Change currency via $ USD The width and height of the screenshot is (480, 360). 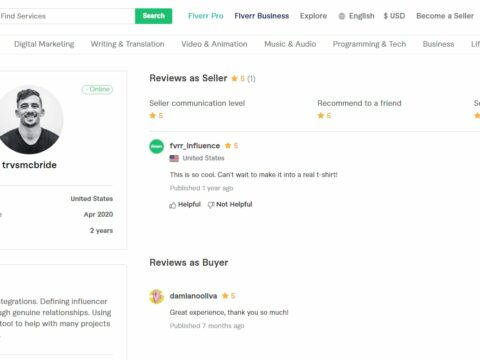click(394, 16)
